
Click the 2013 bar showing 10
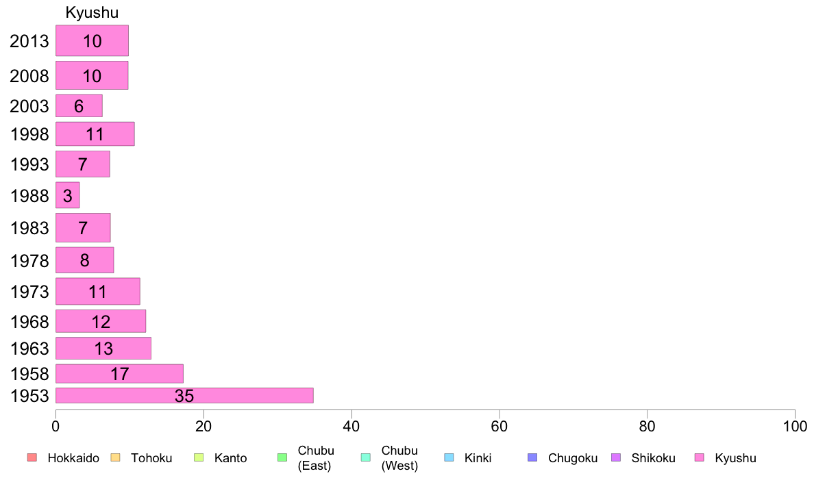tap(92, 40)
